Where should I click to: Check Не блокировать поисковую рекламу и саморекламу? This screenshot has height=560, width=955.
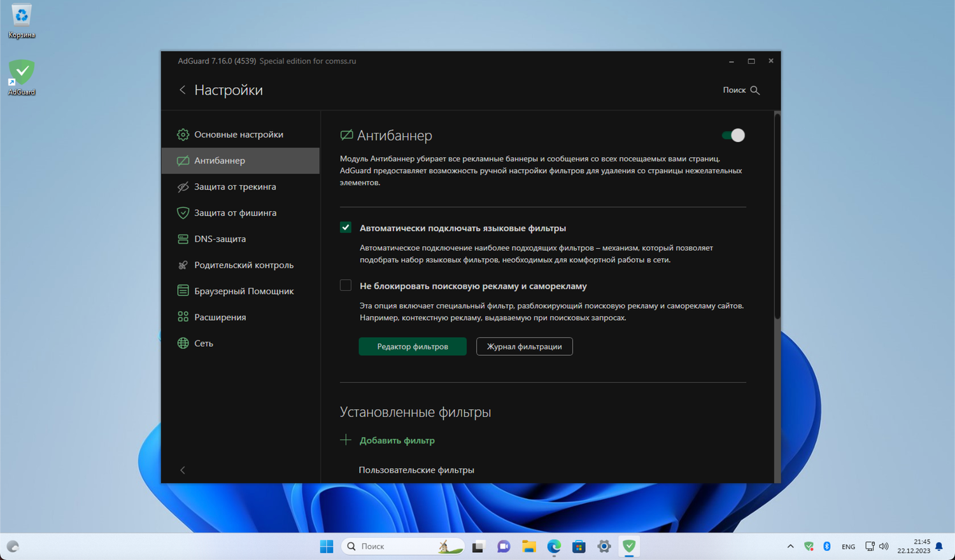(x=346, y=285)
